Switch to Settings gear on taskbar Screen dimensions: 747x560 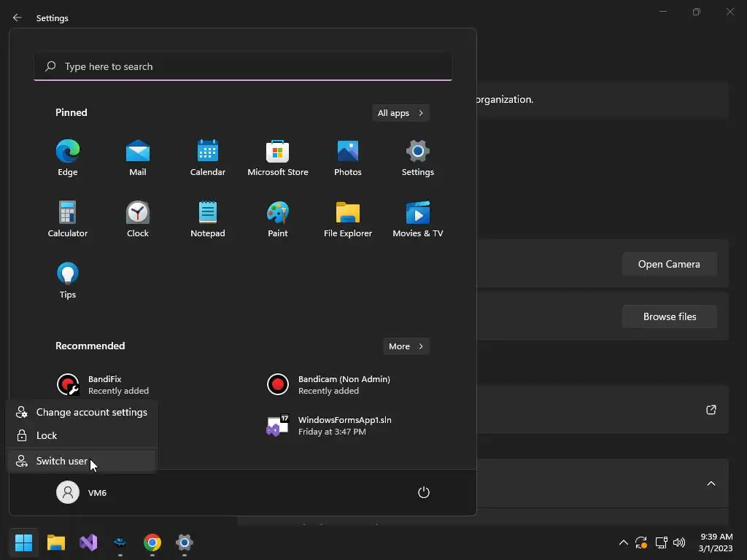coord(185,542)
